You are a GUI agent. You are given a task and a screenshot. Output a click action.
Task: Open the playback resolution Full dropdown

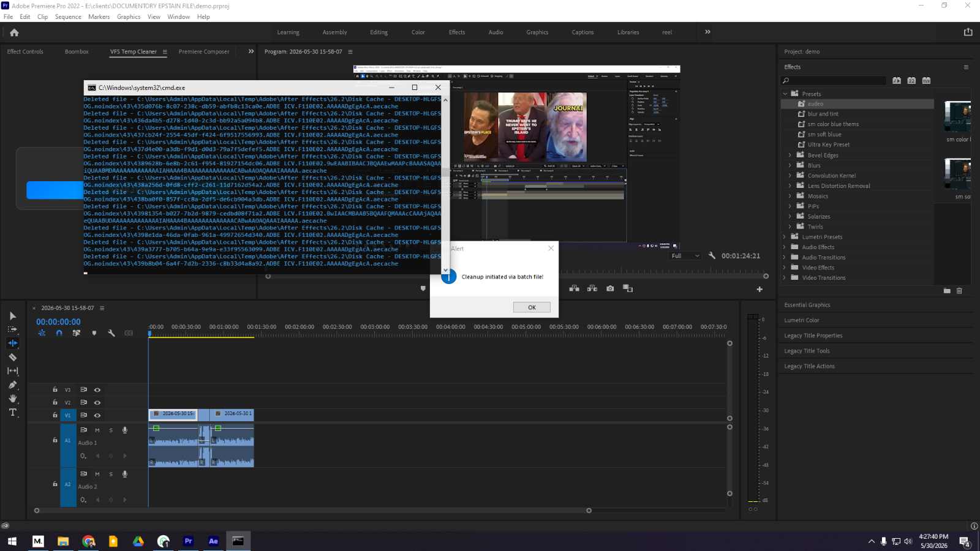pos(685,256)
